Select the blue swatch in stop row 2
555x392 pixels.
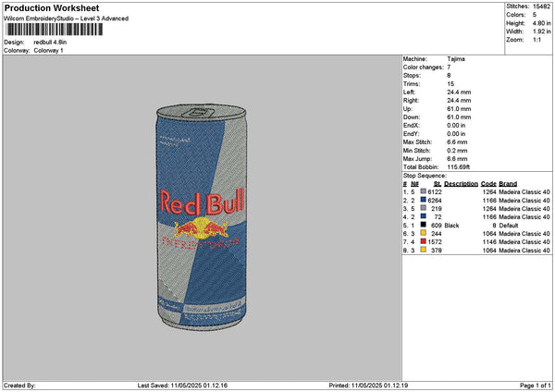click(x=423, y=200)
